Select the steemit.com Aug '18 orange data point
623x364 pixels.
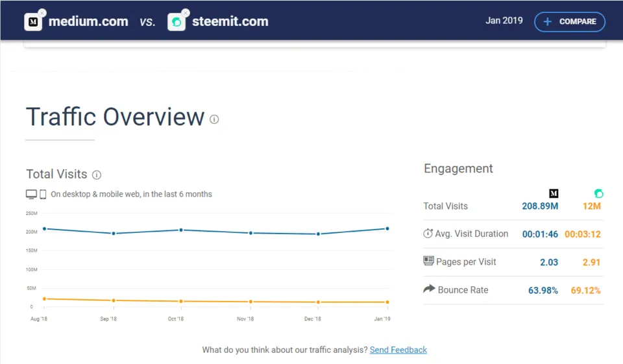coord(45,299)
